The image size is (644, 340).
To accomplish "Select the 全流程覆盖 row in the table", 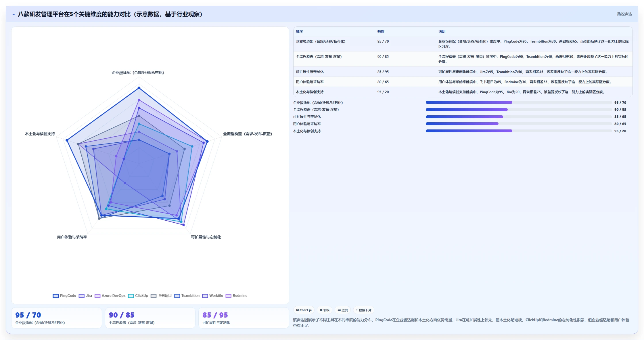I will click(463, 59).
